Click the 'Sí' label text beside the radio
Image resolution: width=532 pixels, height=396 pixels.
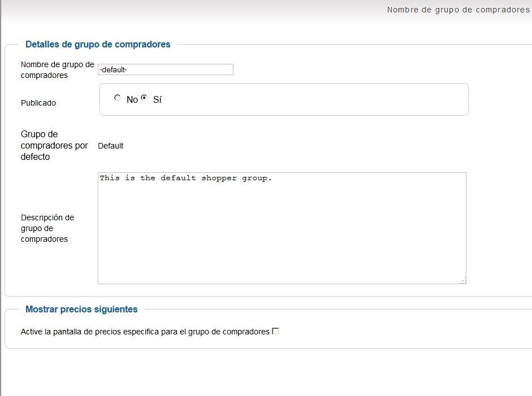(157, 99)
